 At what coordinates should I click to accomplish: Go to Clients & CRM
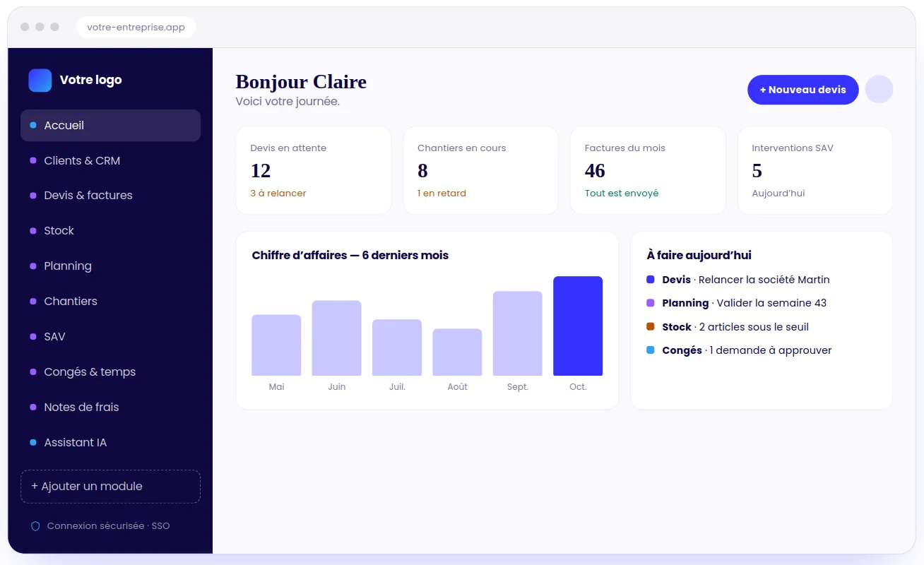(x=110, y=160)
